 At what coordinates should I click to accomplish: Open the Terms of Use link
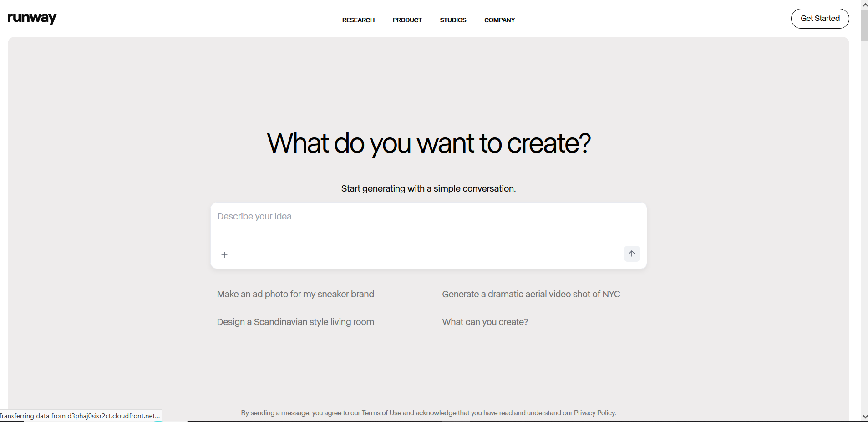click(381, 413)
